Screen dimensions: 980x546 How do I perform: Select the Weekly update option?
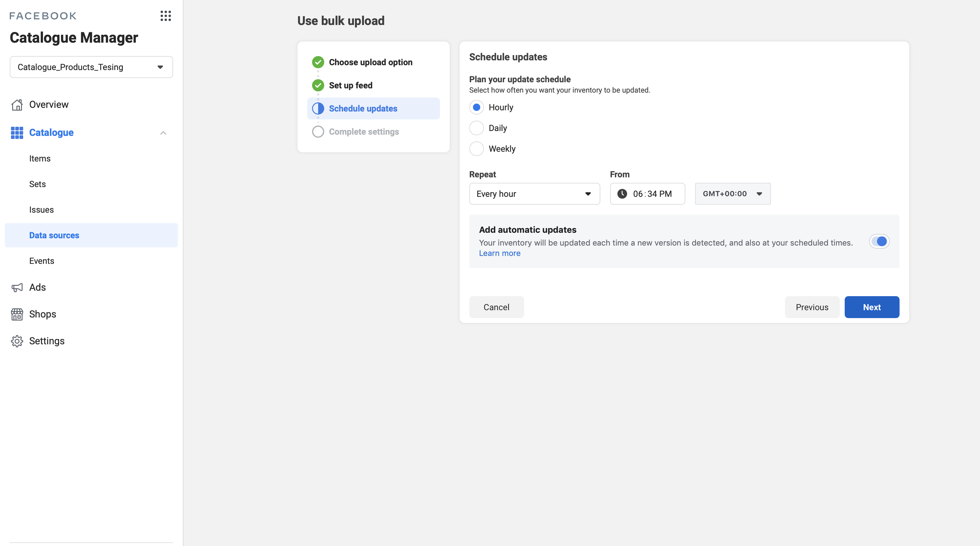coord(476,149)
